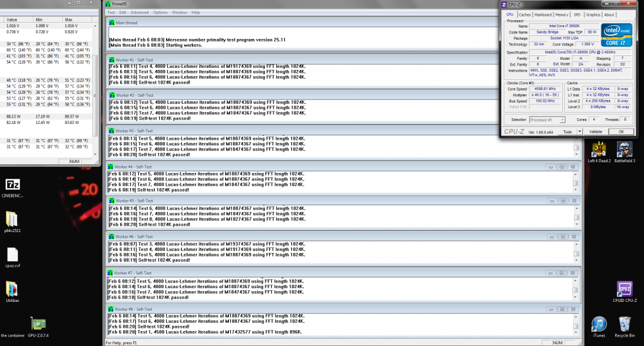Click the Worker #5 window icon
The width and height of the screenshot is (644, 346).
[112, 201]
